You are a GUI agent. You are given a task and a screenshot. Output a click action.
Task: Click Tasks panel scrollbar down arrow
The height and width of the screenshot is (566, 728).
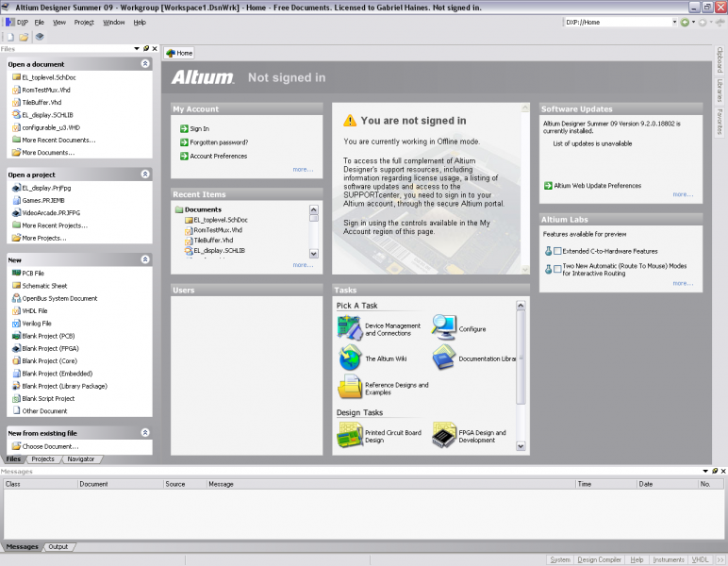(521, 446)
